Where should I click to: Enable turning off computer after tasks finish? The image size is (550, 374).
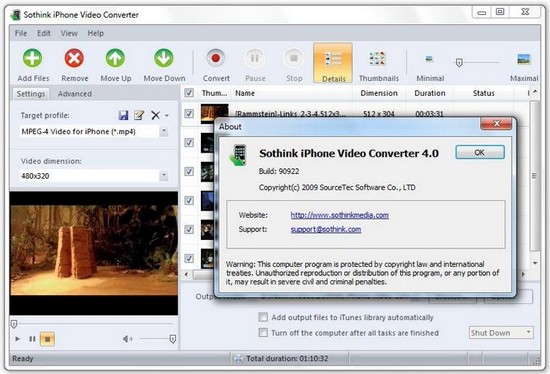[263, 332]
